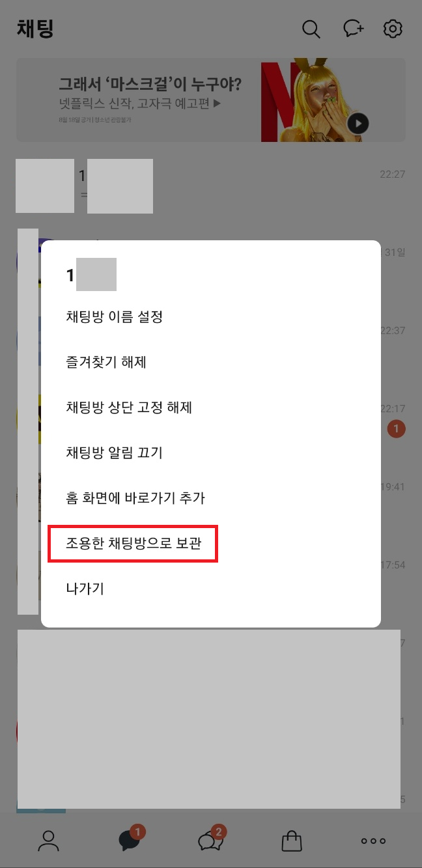Viewport: 422px width, 868px height.
Task: Play the Netflix ad video button
Action: pyautogui.click(x=358, y=124)
